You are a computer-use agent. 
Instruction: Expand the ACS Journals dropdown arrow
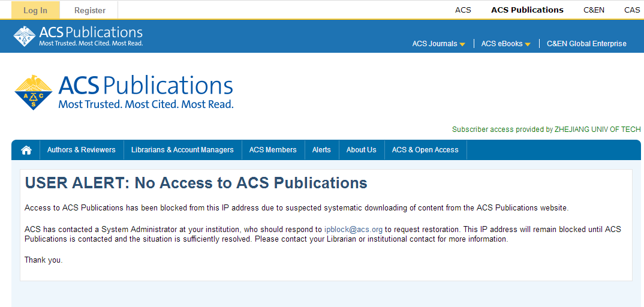(462, 44)
